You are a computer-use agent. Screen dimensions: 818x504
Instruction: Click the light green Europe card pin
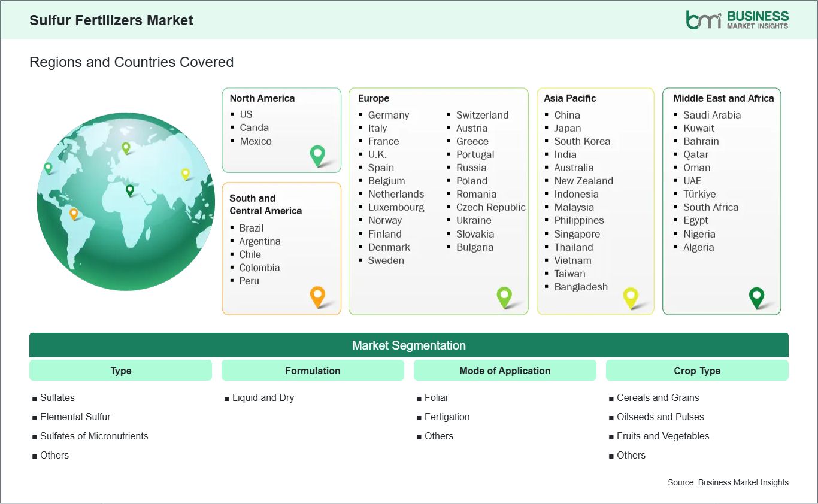coord(504,296)
